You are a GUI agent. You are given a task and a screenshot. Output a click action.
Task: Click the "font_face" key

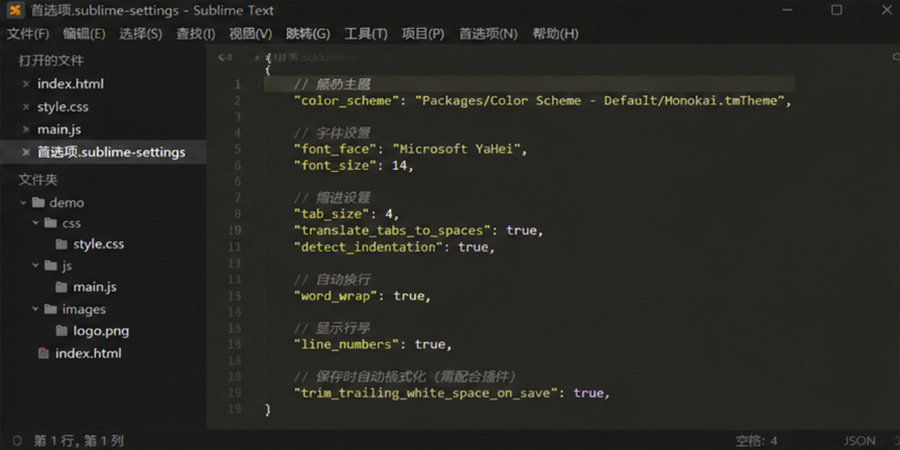(x=335, y=149)
